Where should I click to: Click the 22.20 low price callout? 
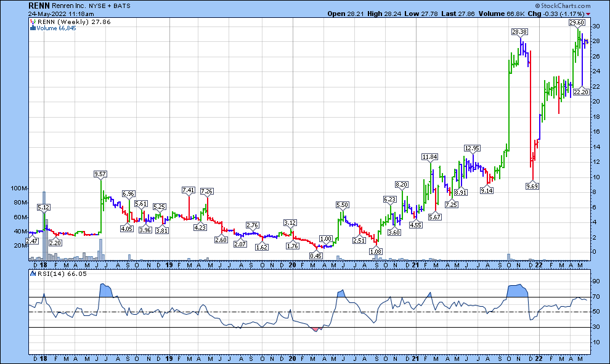pos(582,92)
